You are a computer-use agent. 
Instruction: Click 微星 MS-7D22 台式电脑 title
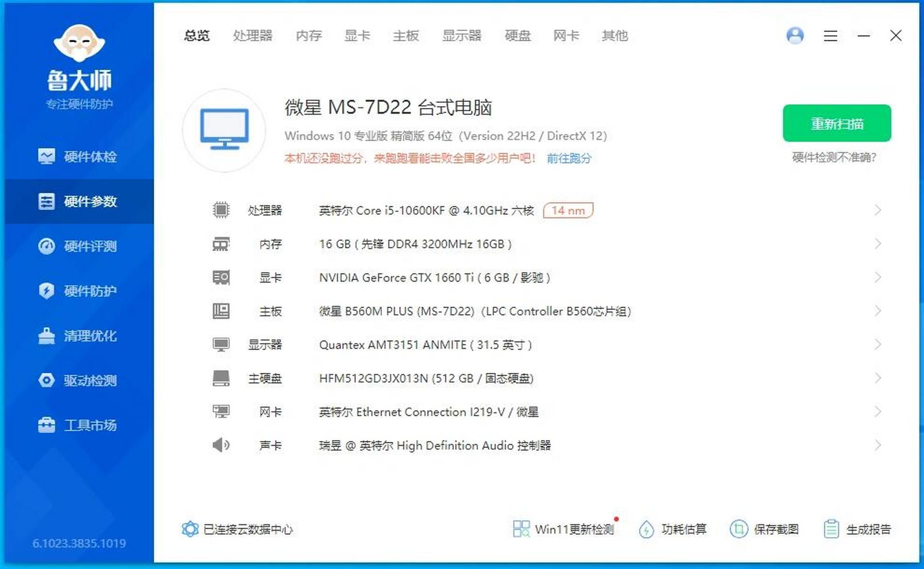(x=388, y=108)
